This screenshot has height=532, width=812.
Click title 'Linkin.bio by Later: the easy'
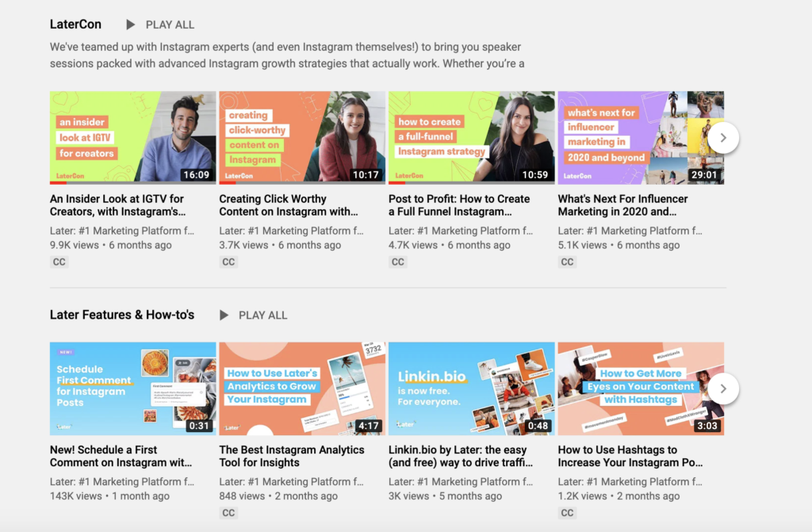pyautogui.click(x=461, y=457)
